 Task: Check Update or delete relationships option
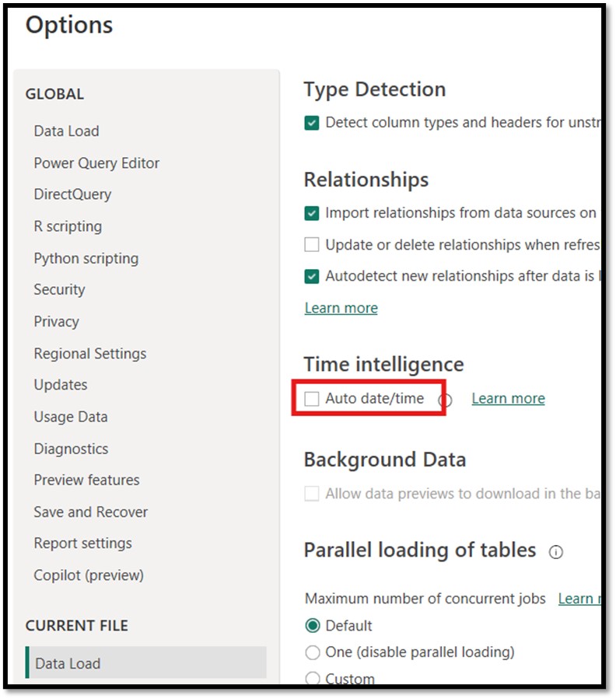click(312, 245)
